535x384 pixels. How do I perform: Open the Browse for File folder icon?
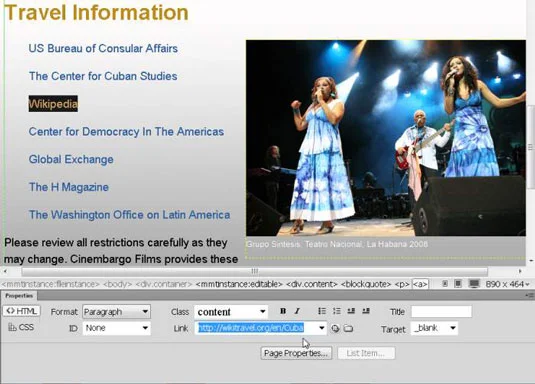click(x=348, y=328)
